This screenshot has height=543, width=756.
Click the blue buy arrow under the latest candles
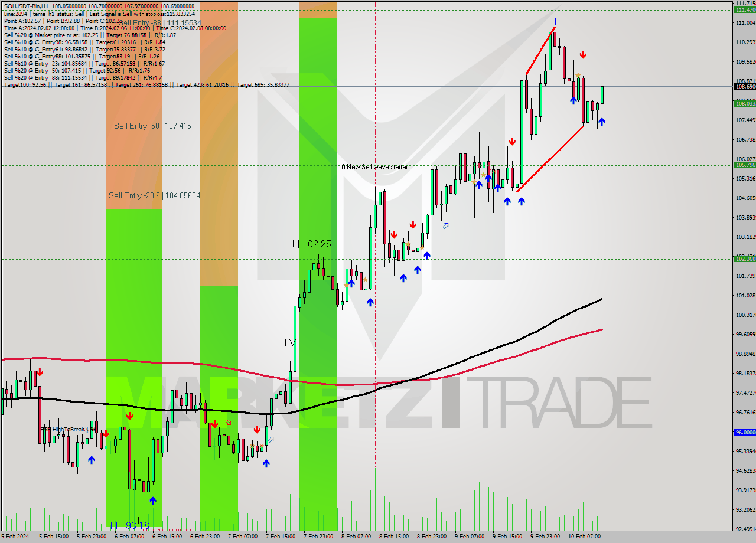click(x=601, y=122)
